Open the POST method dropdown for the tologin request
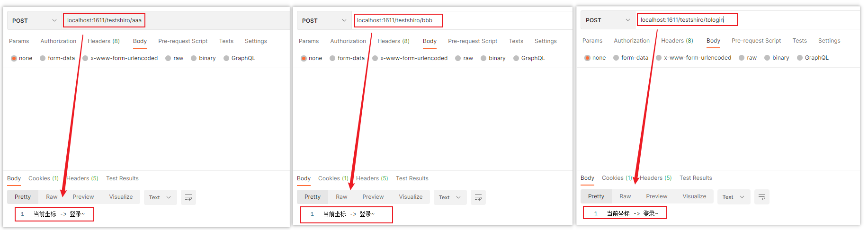The image size is (868, 230). [608, 20]
